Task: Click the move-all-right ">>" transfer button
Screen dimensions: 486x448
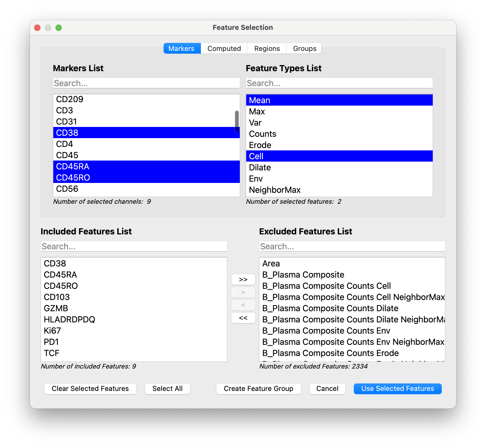Action: (243, 279)
